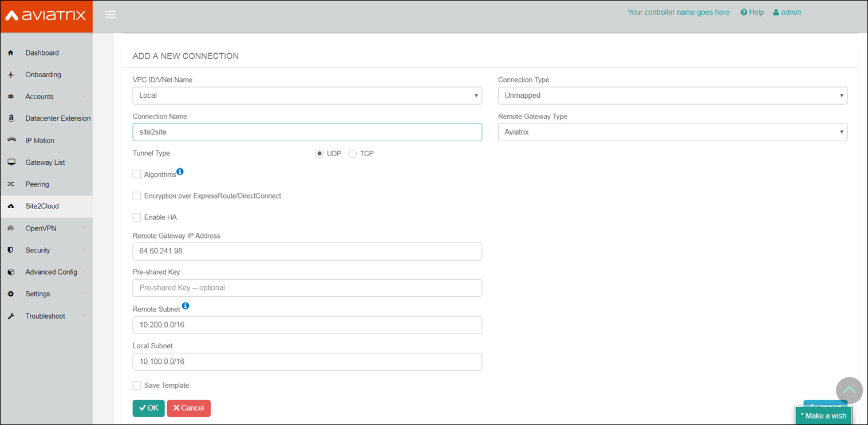The height and width of the screenshot is (425, 868).
Task: Click the Aviatrix logo
Action: 46,16
